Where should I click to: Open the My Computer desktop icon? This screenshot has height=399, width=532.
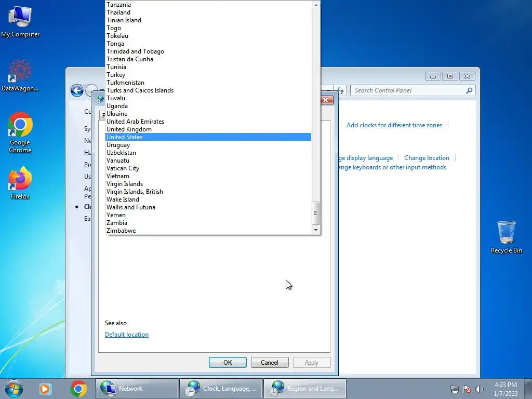[20, 21]
